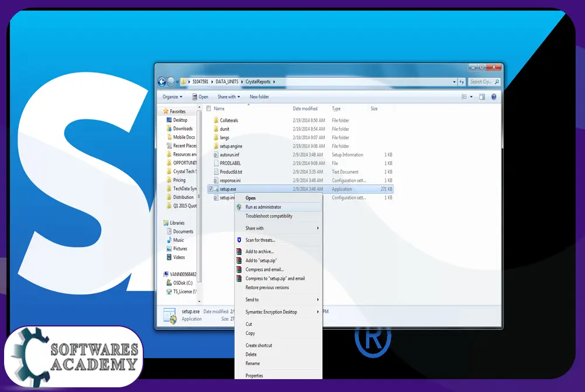Click the Favorites star icon
The height and width of the screenshot is (392, 585).
(x=166, y=111)
